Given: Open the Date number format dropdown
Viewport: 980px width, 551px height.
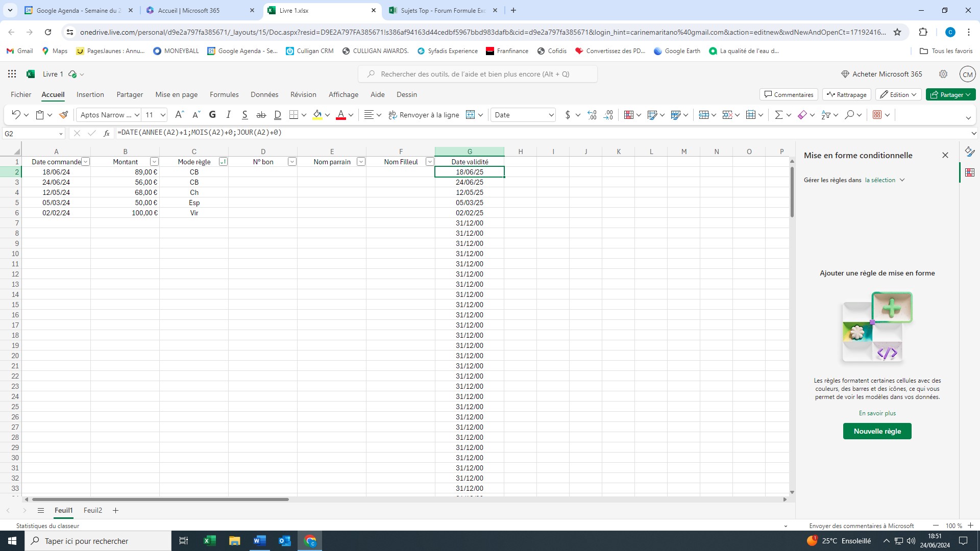Looking at the screenshot, I should coord(551,115).
